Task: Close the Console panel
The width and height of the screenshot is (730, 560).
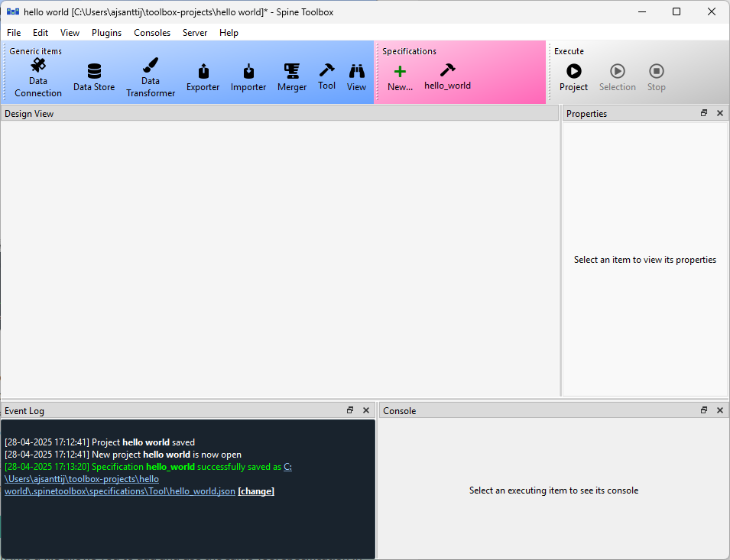Action: pyautogui.click(x=720, y=410)
